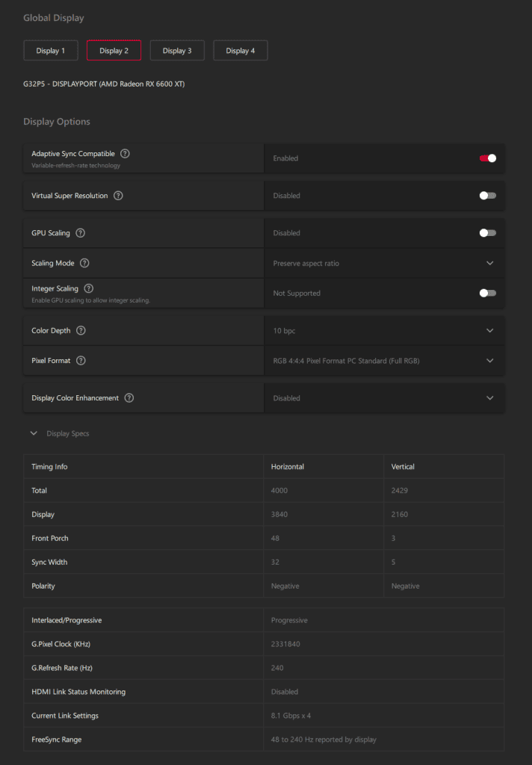Disable the Adaptive Sync Compatible toggle
This screenshot has width=532, height=765.
coord(487,158)
